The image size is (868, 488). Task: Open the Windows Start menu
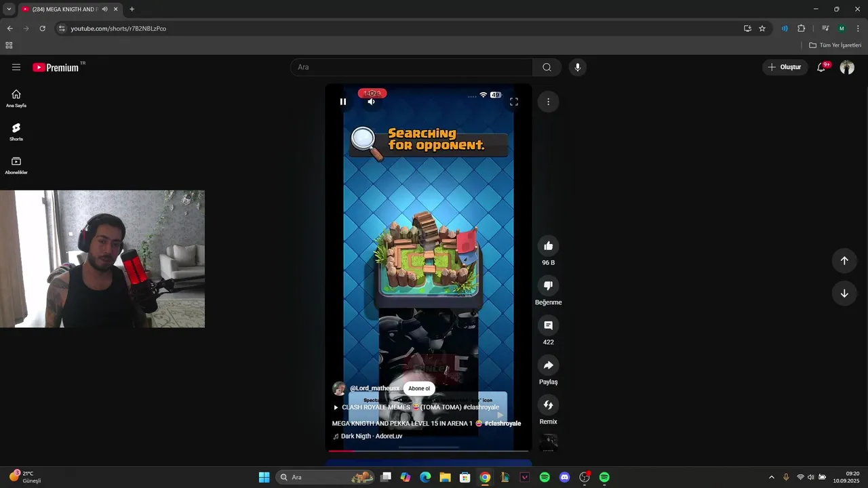coord(264,477)
